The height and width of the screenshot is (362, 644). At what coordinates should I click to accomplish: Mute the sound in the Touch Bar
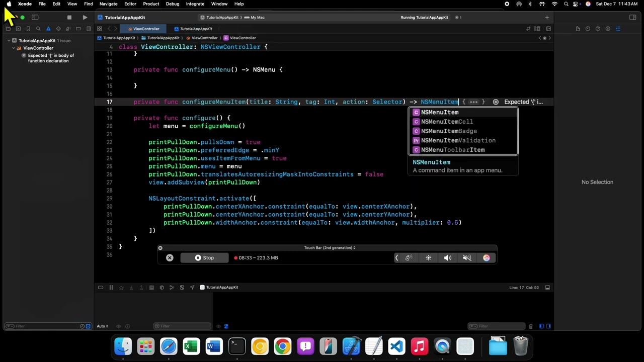467,258
